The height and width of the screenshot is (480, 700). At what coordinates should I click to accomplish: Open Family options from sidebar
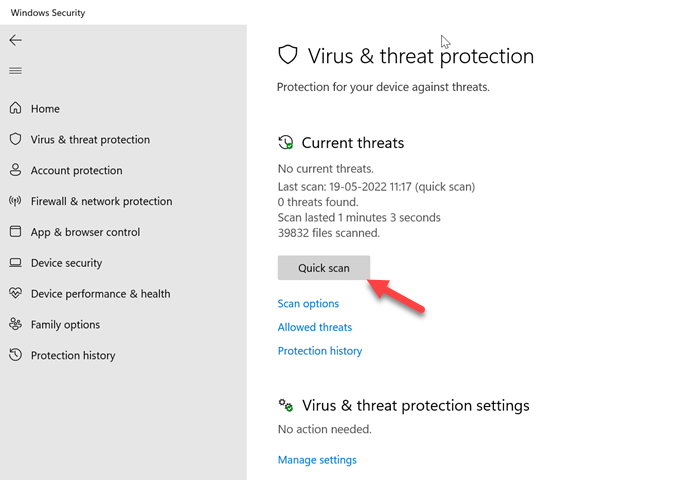[65, 325]
